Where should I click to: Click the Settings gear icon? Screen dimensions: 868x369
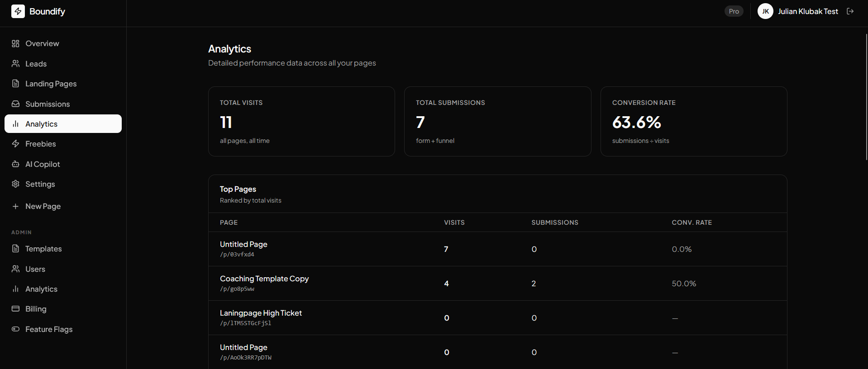[15, 184]
